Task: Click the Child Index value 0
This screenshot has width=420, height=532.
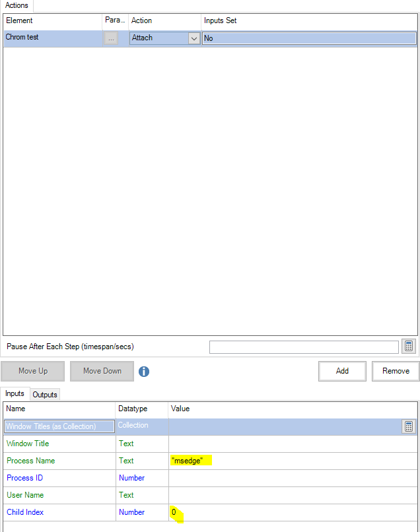Action: pos(174,512)
